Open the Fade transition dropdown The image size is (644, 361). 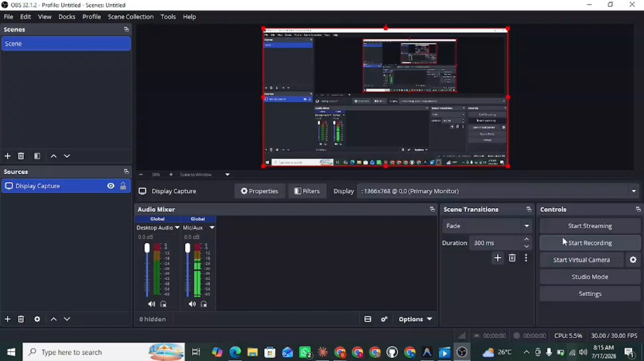(x=487, y=226)
